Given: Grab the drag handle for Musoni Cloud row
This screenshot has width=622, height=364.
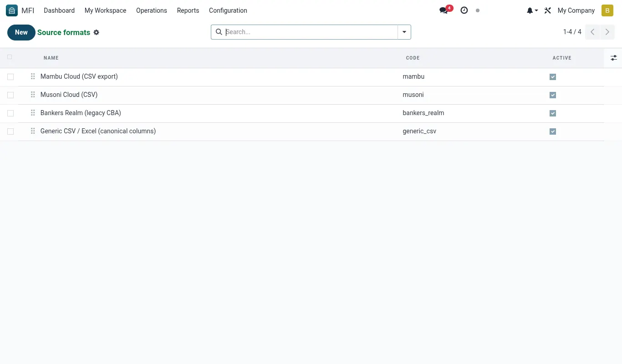Looking at the screenshot, I should click(x=33, y=95).
